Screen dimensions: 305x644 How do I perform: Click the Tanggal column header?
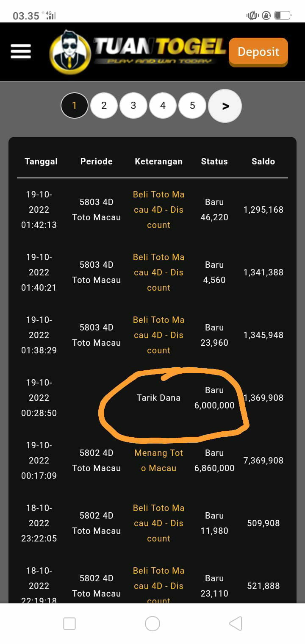click(41, 161)
